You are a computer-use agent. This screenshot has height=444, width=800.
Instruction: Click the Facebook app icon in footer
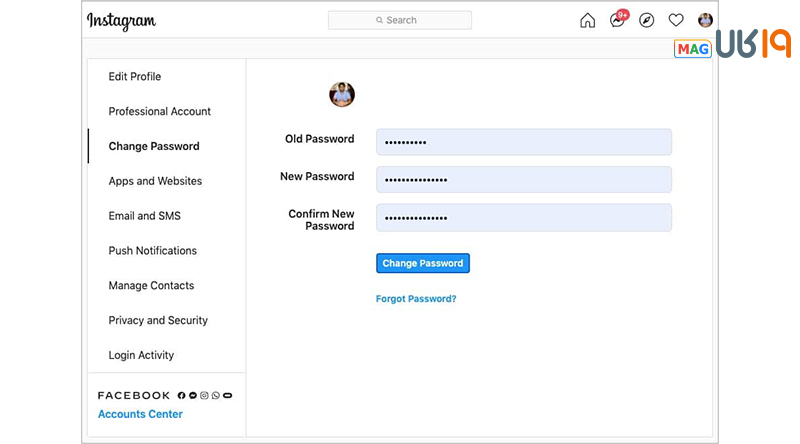pos(181,396)
